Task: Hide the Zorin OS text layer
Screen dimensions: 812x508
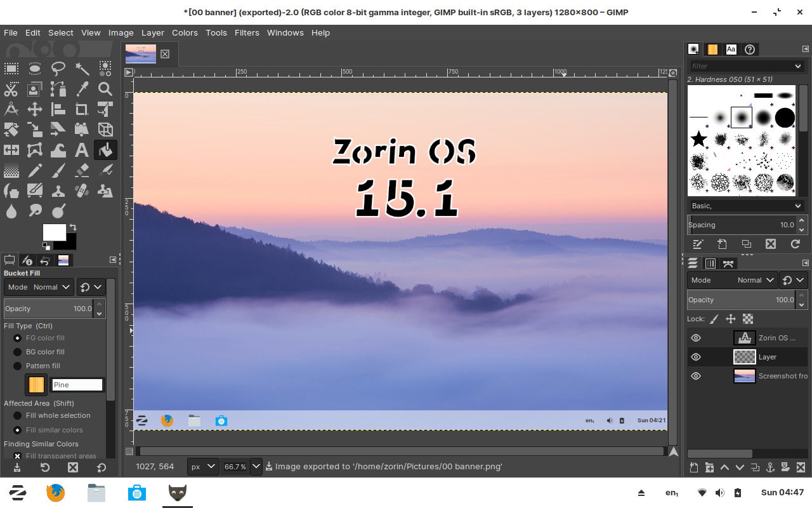Action: pyautogui.click(x=695, y=337)
